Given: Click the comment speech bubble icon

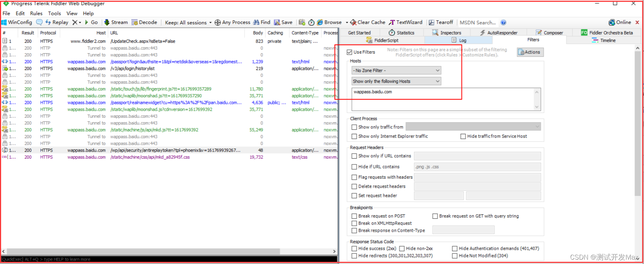Looking at the screenshot, I should (x=39, y=22).
